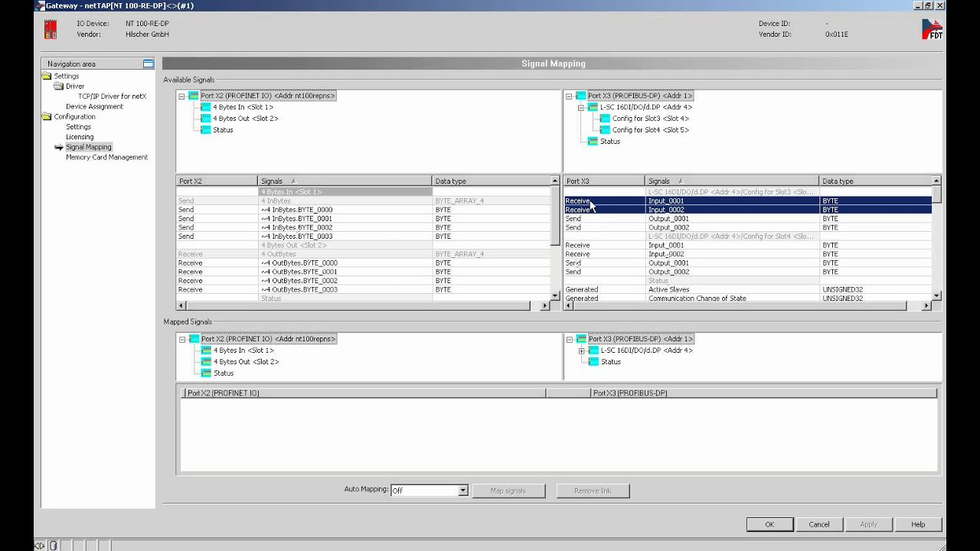Click the Apply button
Screen dimensions: 980x551
(869, 524)
